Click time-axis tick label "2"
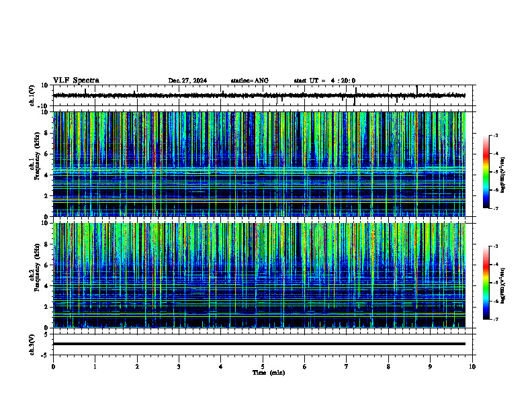Screen dimensions: 532x411 point(137,367)
